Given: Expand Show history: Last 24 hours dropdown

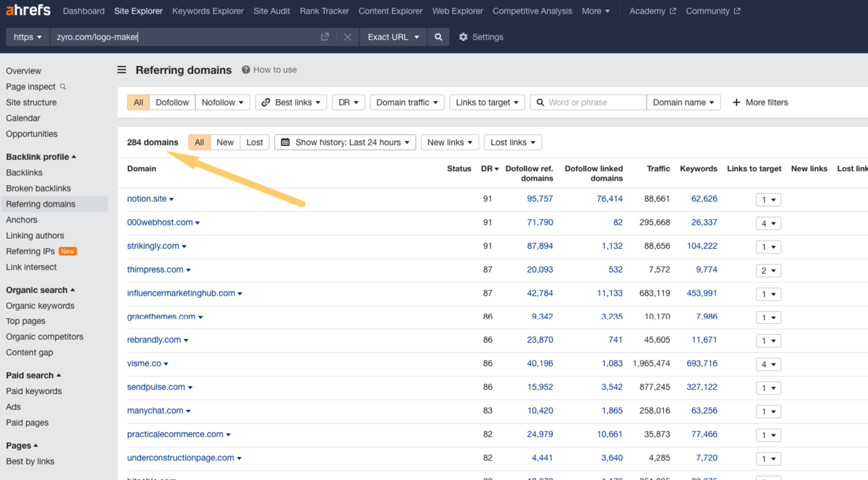Looking at the screenshot, I should tap(345, 142).
